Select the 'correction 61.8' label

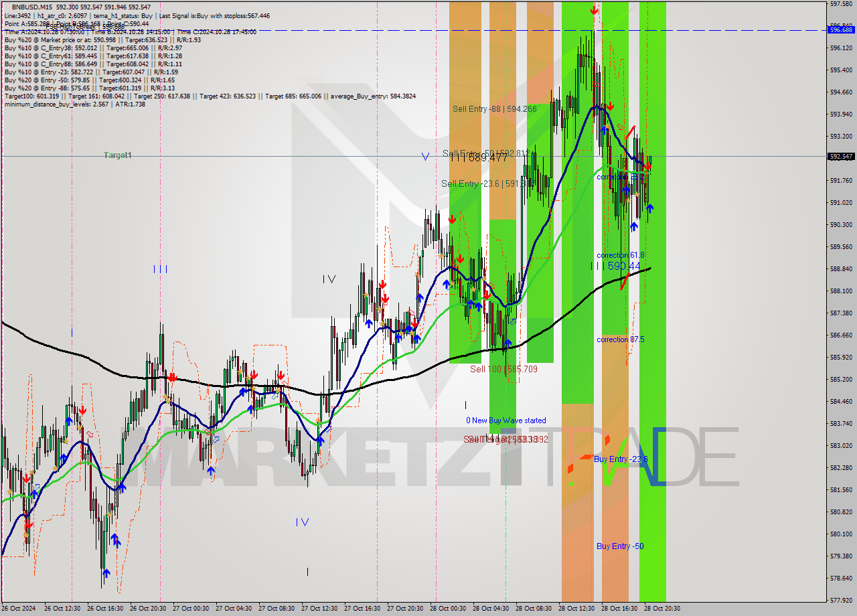point(621,255)
